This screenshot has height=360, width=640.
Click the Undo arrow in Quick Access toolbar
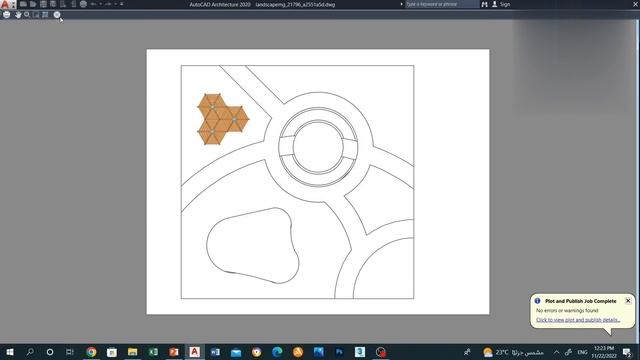click(x=93, y=4)
